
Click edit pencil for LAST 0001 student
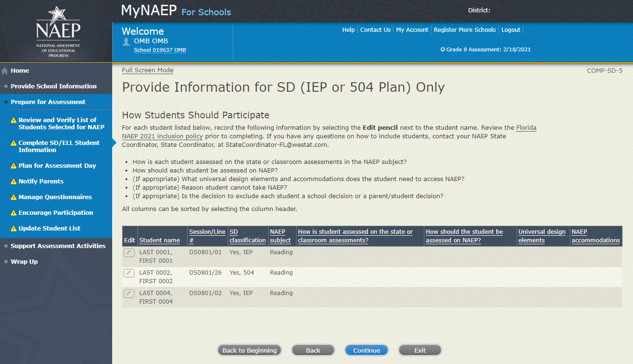129,252
